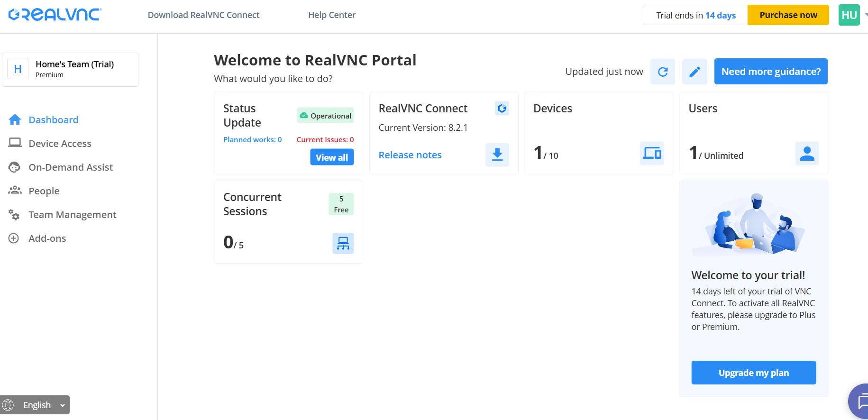868x420 pixels.
Task: Click the pencil edit dashboard icon
Action: [694, 72]
